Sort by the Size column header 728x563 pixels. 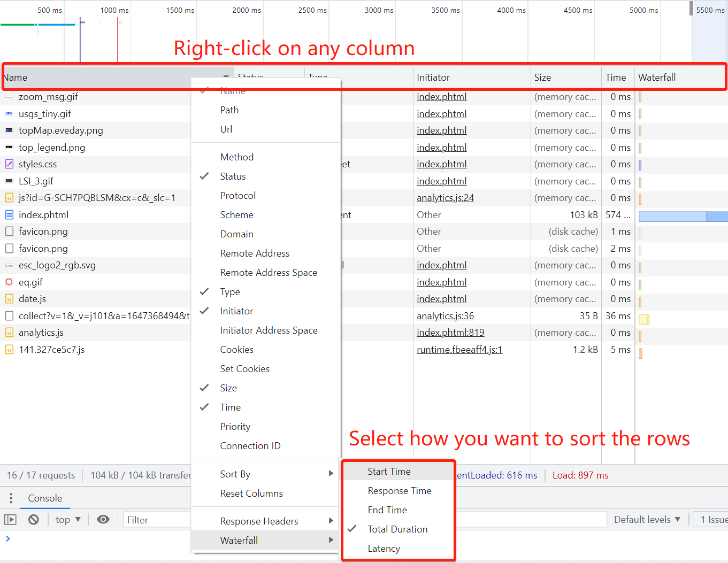click(566, 78)
